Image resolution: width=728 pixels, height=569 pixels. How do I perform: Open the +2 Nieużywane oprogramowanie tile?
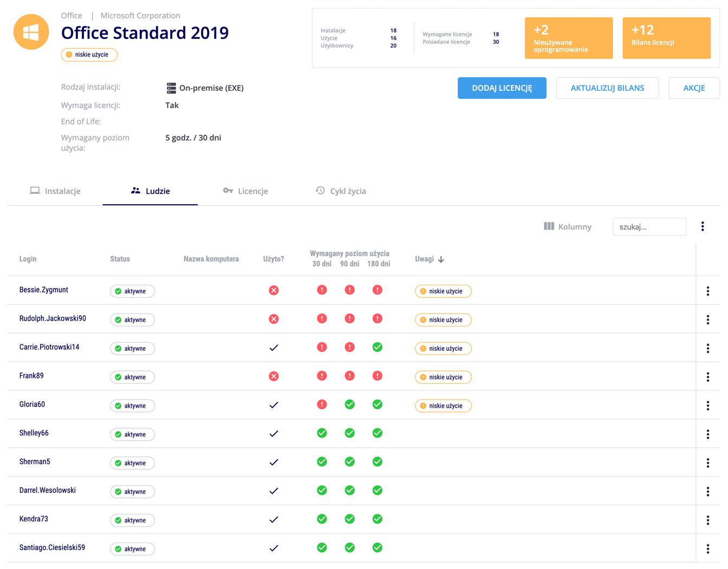pos(569,38)
